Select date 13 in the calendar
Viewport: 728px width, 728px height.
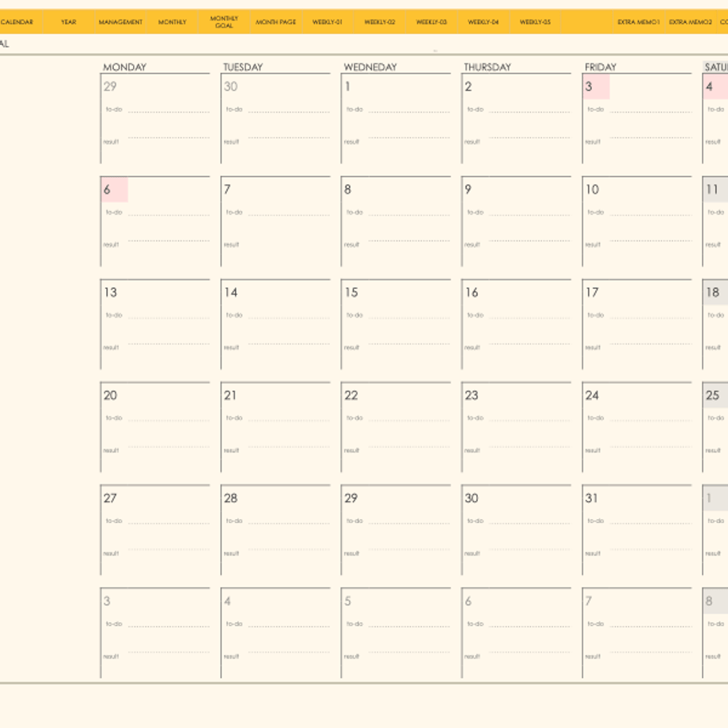point(110,293)
